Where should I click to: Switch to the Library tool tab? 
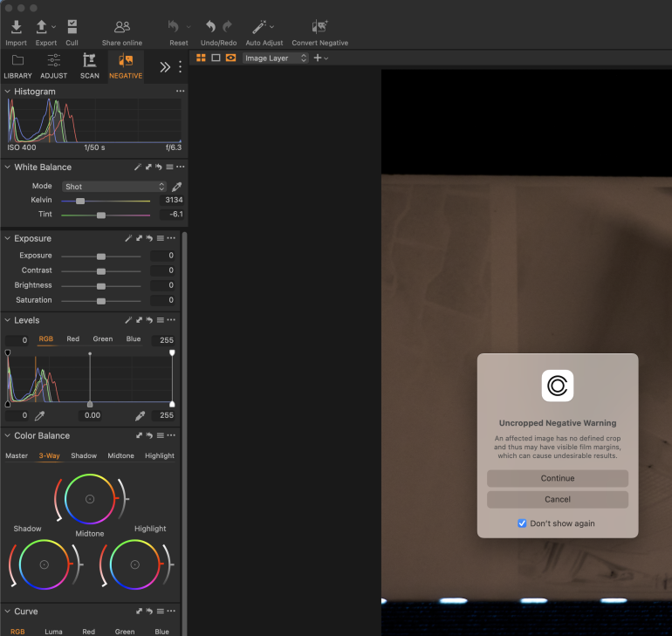[x=17, y=66]
